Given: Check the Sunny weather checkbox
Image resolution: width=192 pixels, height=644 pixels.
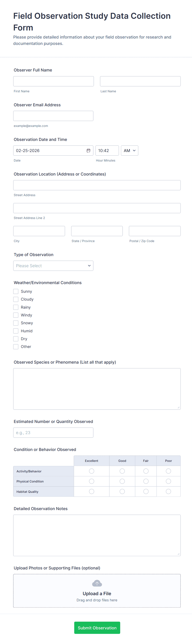Looking at the screenshot, I should point(16,291).
